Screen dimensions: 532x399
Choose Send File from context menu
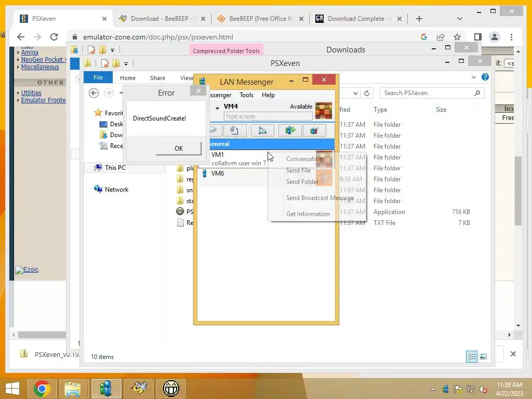pyautogui.click(x=299, y=170)
